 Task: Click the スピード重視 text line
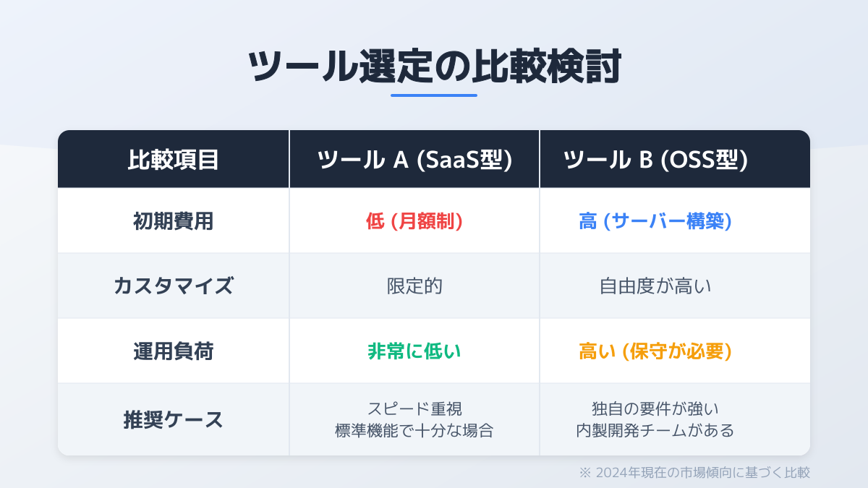coord(414,409)
